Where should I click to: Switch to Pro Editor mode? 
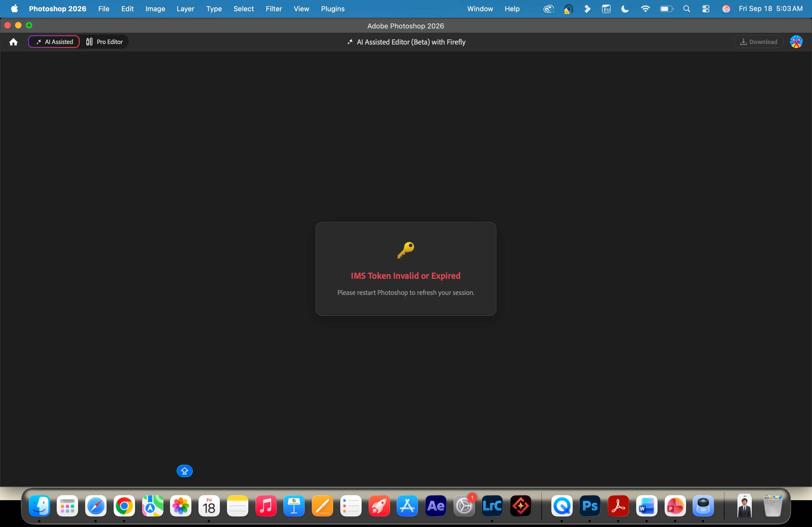[x=104, y=42]
